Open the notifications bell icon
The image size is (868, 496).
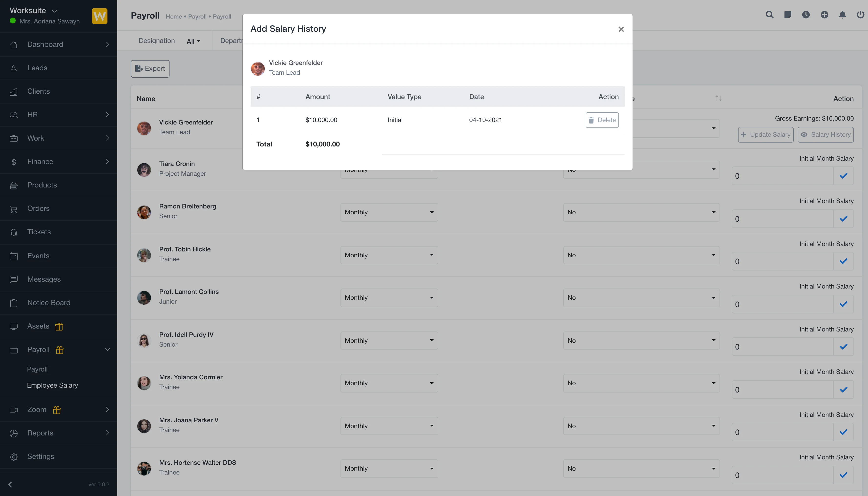(x=842, y=15)
